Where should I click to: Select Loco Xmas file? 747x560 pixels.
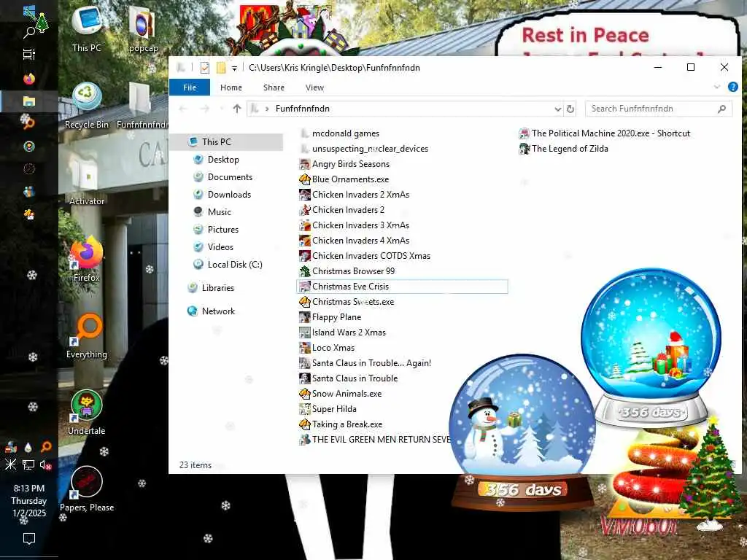[327, 348]
